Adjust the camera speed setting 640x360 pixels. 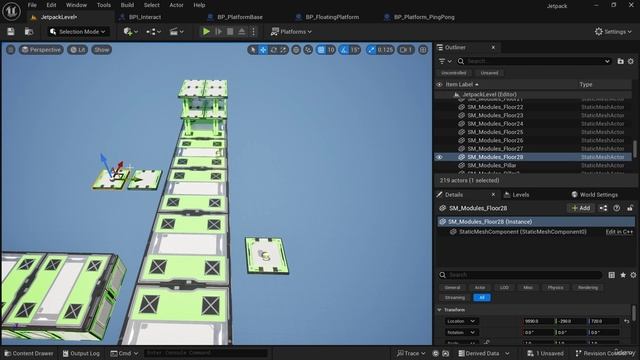click(x=406, y=50)
